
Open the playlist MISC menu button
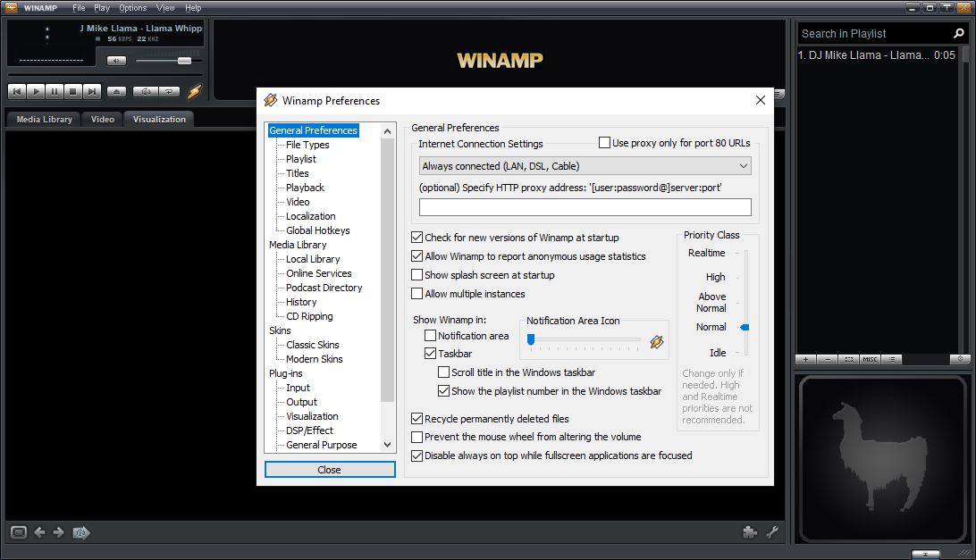click(x=870, y=359)
